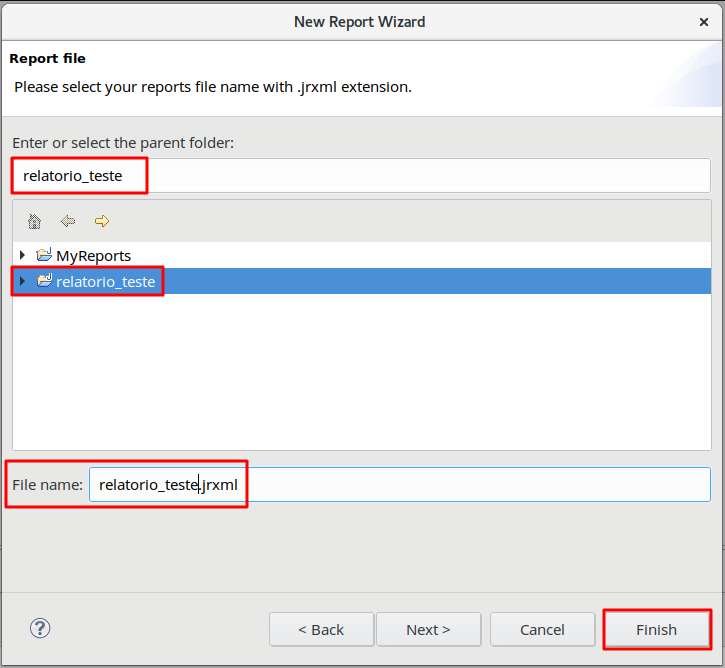The height and width of the screenshot is (668, 725).
Task: Click the yellow Forward arrow icon
Action: click(x=101, y=221)
